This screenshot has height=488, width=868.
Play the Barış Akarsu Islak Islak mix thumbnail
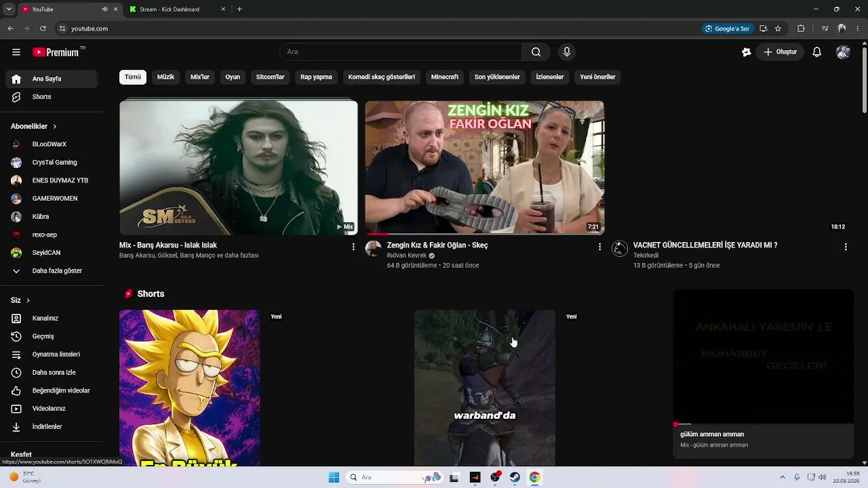[x=239, y=167]
